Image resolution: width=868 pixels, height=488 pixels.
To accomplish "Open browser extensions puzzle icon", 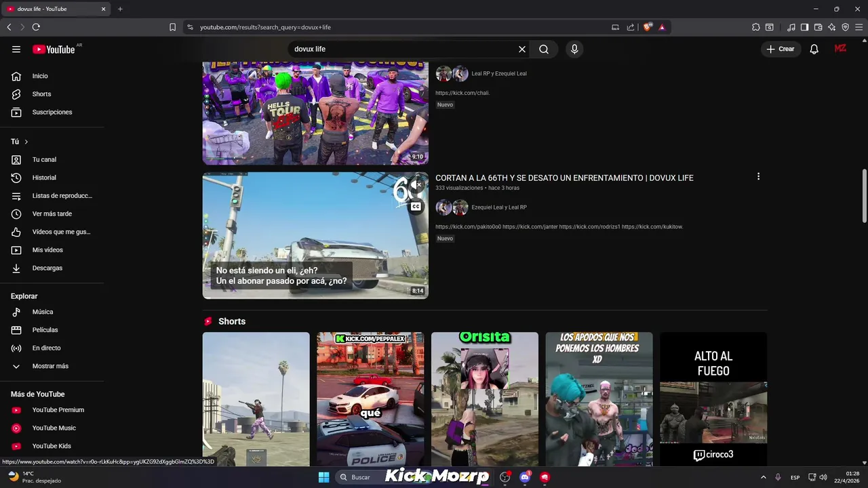I will pos(756,27).
